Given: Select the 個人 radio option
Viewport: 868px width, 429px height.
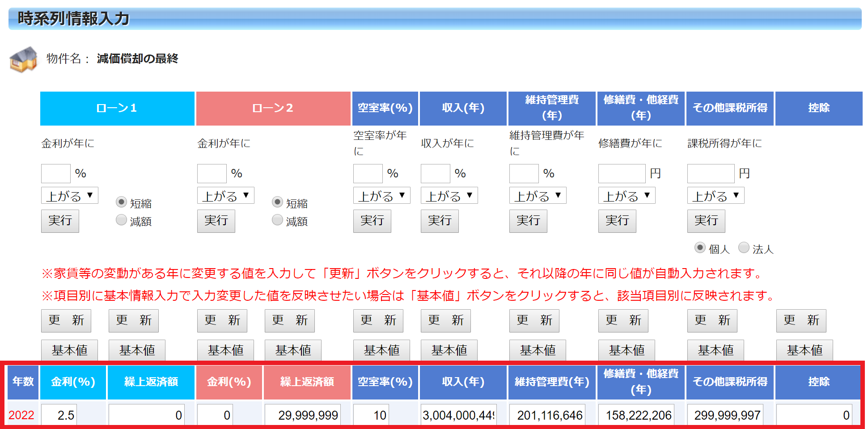Looking at the screenshot, I should [x=700, y=248].
